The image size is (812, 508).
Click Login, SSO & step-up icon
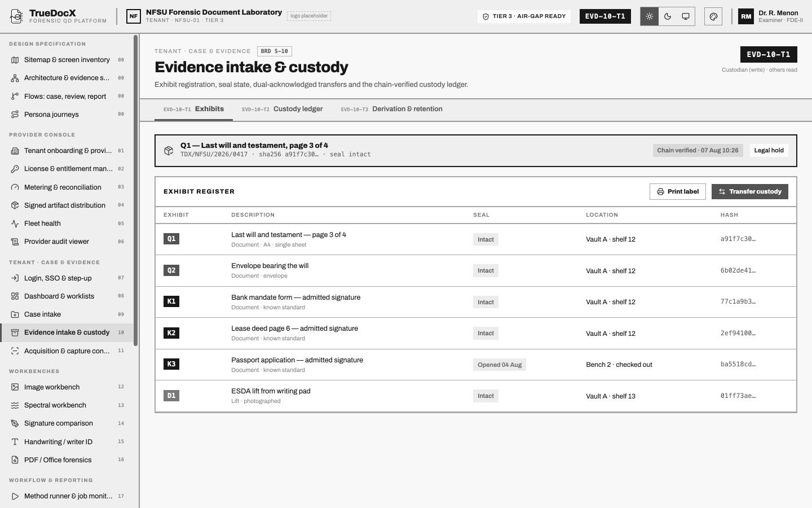tap(15, 278)
